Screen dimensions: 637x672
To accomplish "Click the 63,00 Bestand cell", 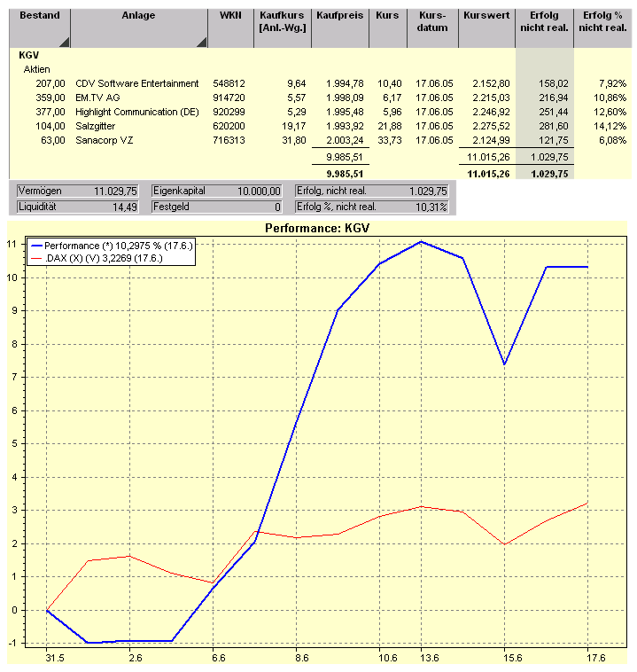I will pos(53,140).
